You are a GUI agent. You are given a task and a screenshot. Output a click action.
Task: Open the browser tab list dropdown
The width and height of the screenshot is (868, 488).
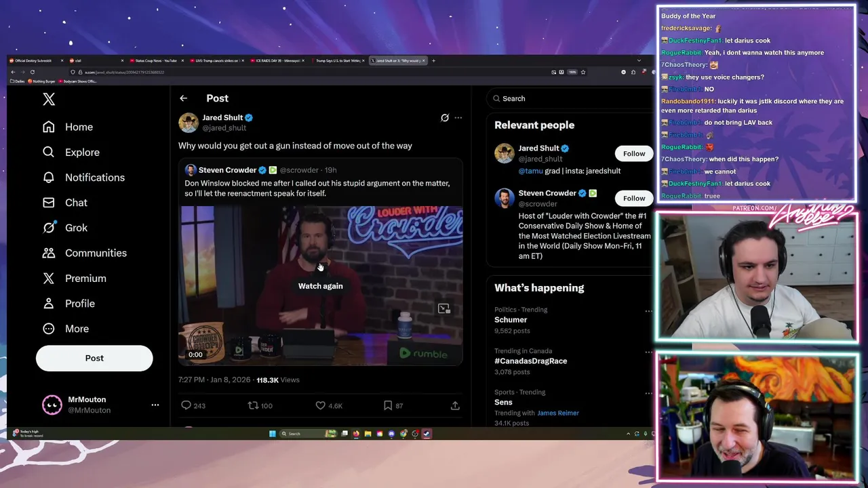coord(639,60)
